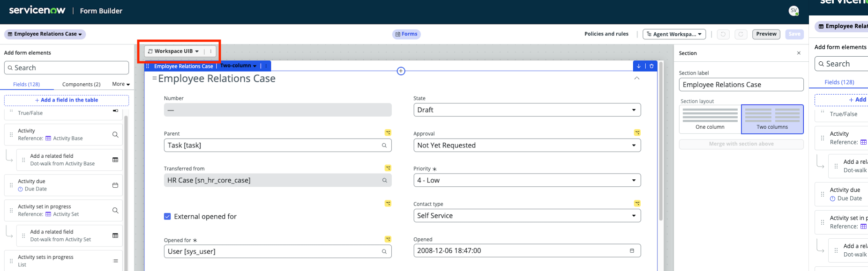
Task: Click into the Section label input
Action: pyautogui.click(x=741, y=85)
